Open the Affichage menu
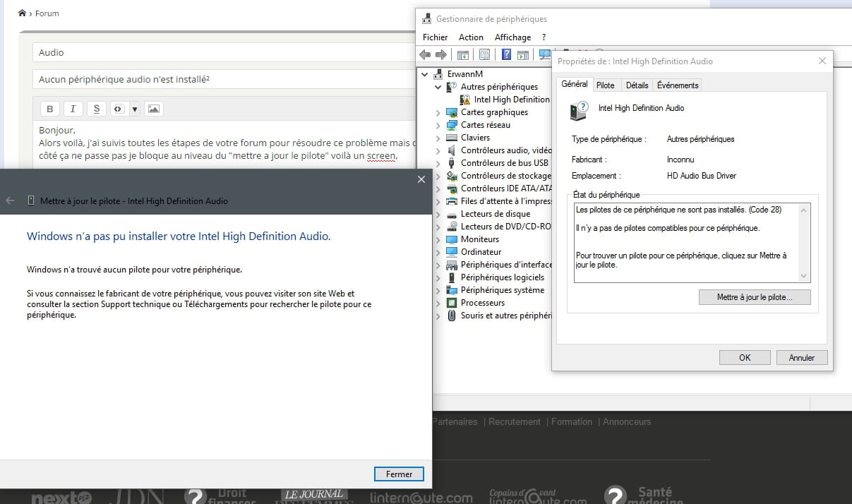Screen dimensions: 852x504 click(x=512, y=37)
